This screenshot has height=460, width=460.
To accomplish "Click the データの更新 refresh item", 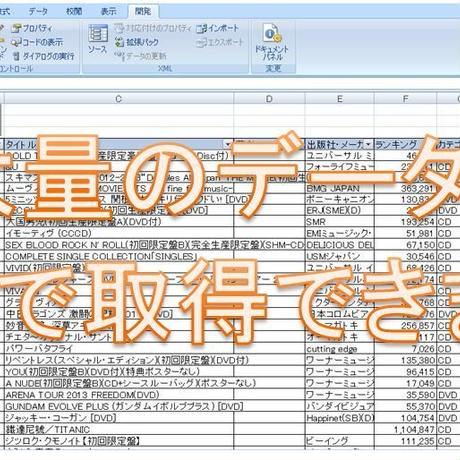I will point(140,56).
